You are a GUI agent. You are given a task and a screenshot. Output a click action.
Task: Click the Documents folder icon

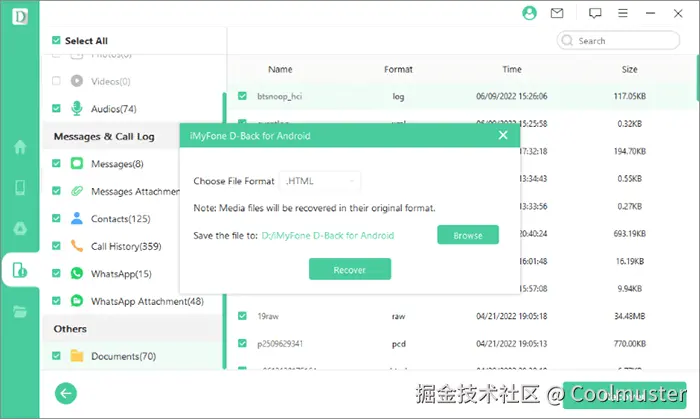(77, 356)
